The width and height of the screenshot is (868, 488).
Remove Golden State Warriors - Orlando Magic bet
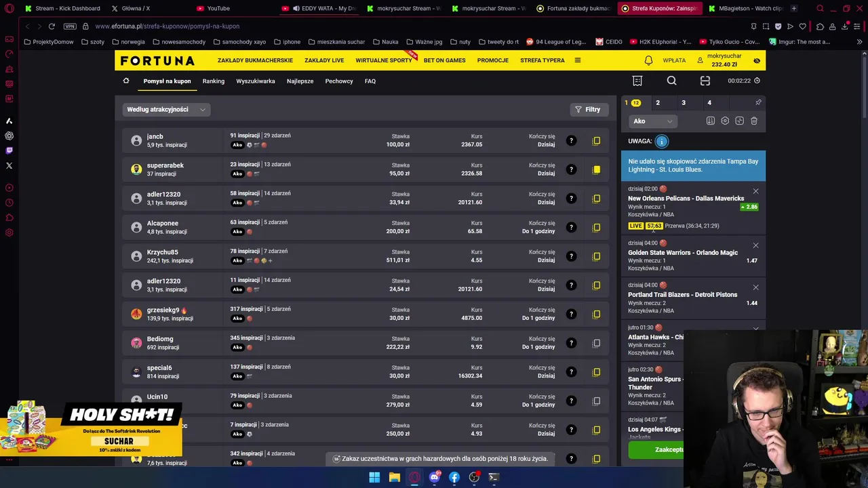click(x=755, y=245)
